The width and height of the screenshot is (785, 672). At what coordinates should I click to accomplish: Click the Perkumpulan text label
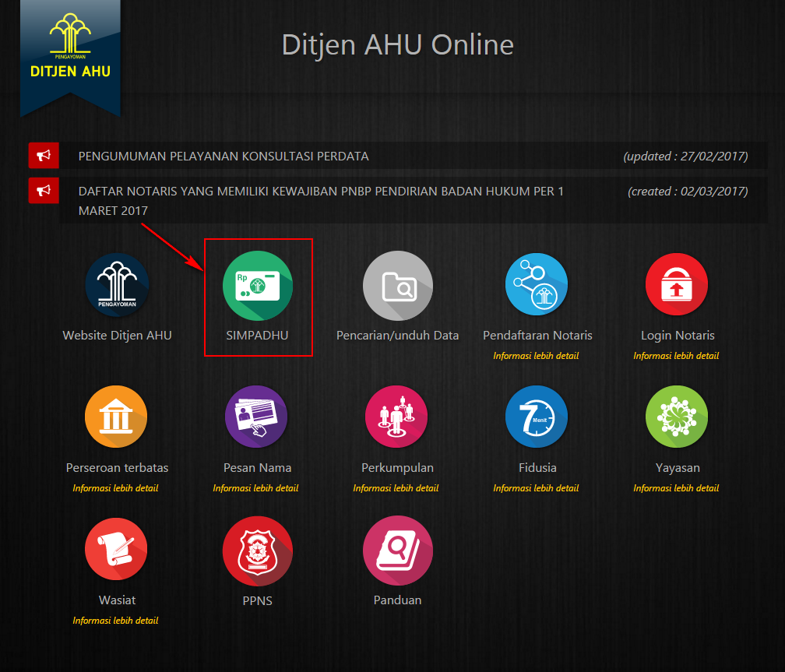(397, 468)
